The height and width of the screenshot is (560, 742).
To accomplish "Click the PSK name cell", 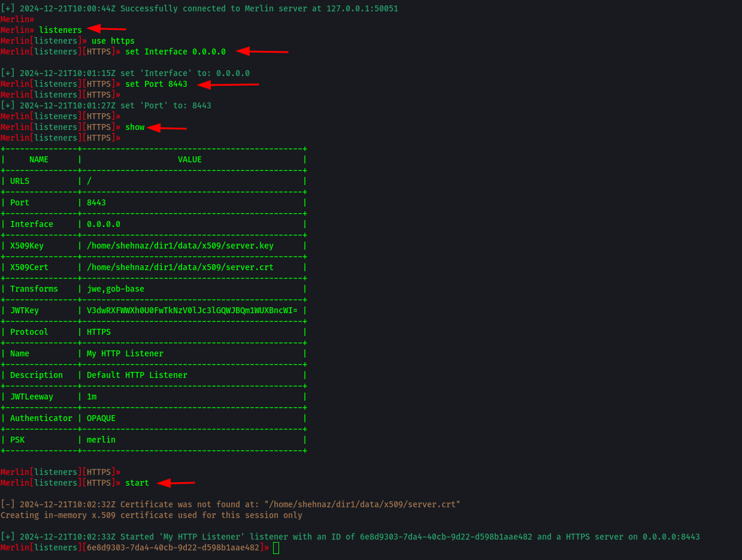I will coord(17,440).
